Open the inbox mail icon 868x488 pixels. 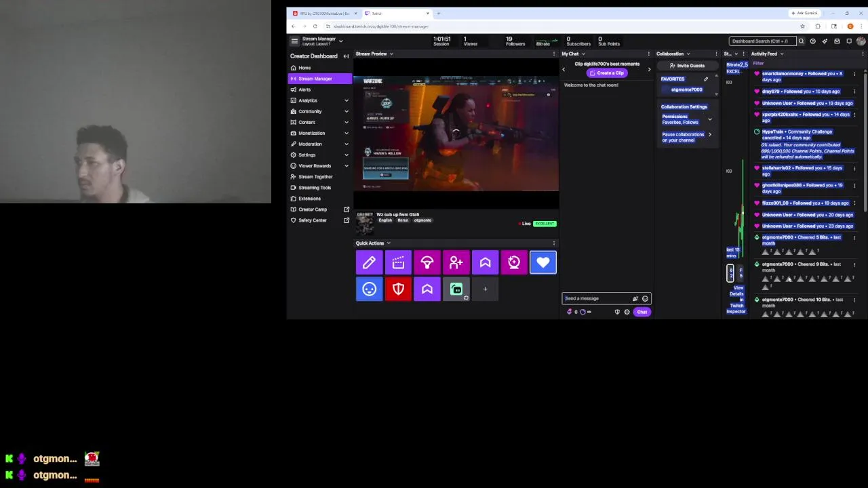point(837,41)
